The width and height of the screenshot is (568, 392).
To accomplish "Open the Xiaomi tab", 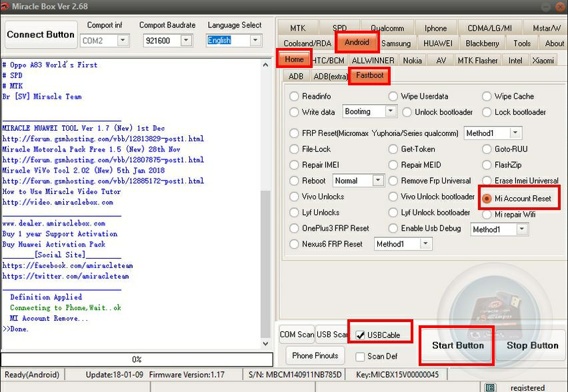I will [x=543, y=61].
